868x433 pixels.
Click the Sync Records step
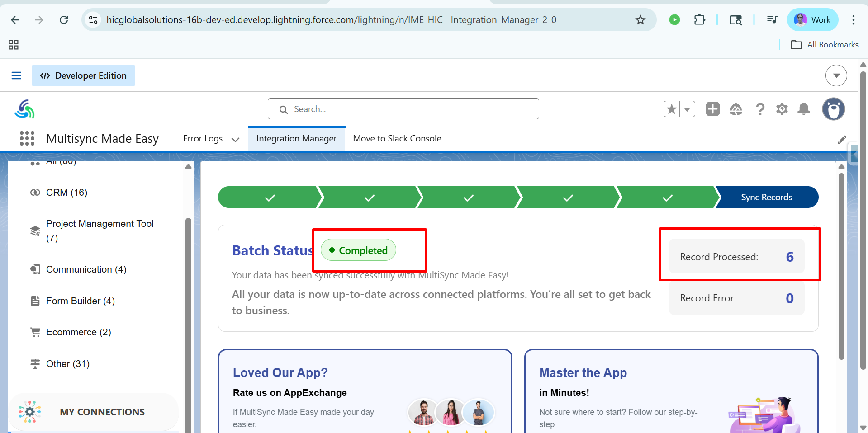point(766,197)
